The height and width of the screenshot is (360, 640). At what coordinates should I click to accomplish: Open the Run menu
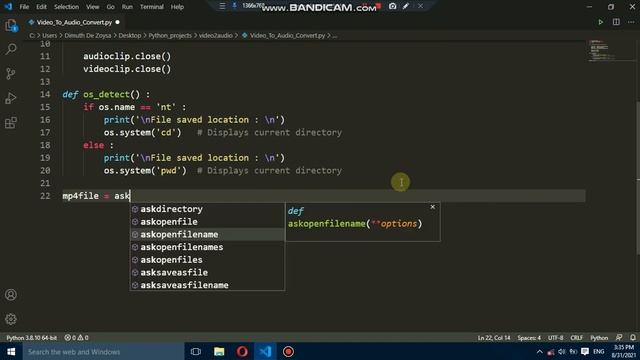click(x=127, y=7)
